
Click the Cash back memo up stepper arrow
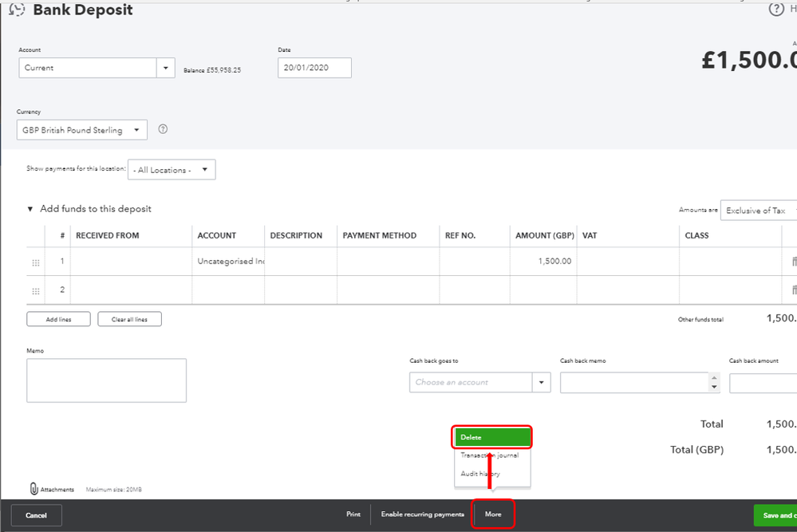714,377
